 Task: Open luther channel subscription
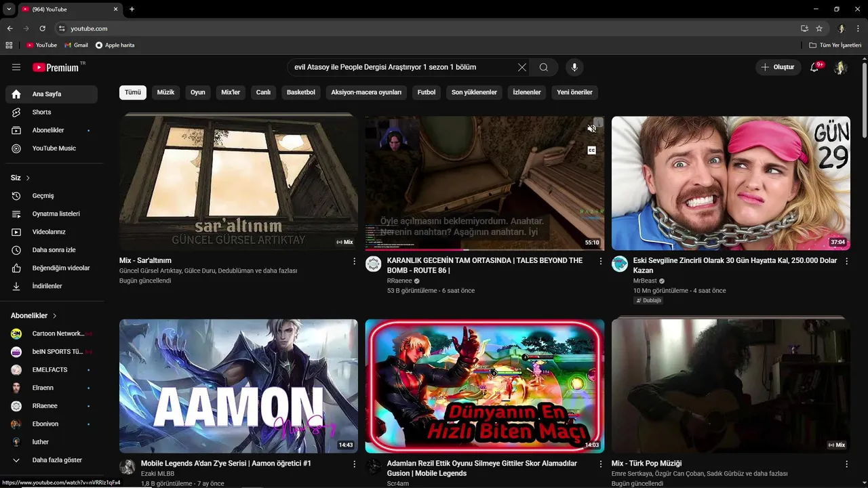(x=52, y=442)
